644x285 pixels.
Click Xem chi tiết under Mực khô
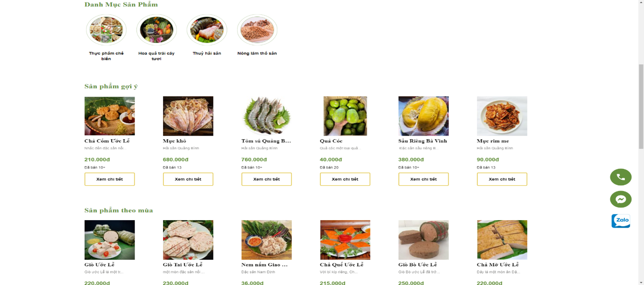(188, 179)
